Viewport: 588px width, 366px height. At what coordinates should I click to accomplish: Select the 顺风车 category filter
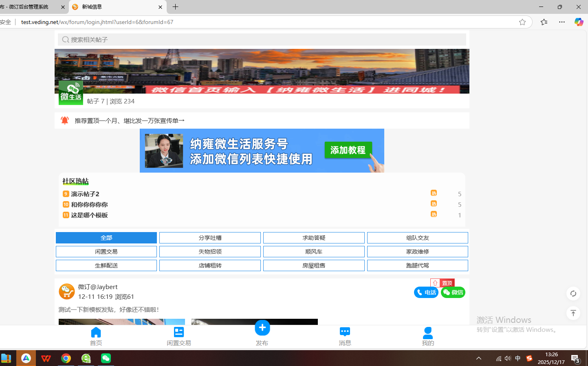point(314,252)
